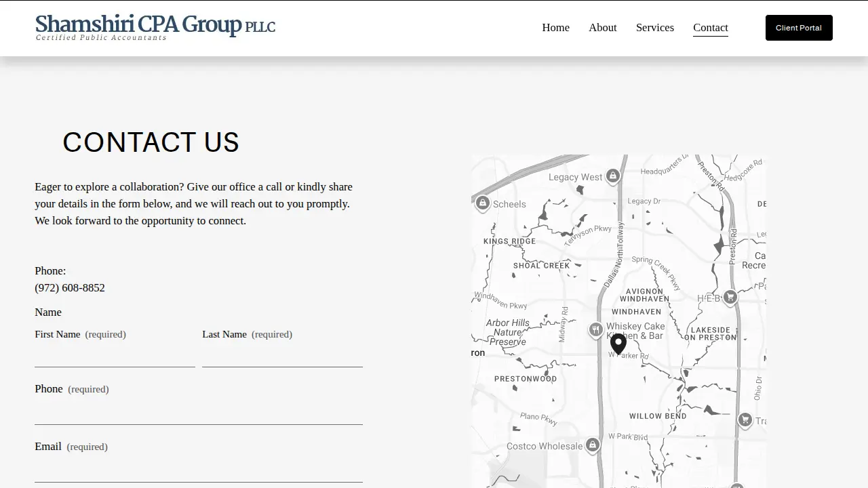868x488 pixels.
Task: Select the Arbor Hills Nature Preserve label
Action: [507, 332]
